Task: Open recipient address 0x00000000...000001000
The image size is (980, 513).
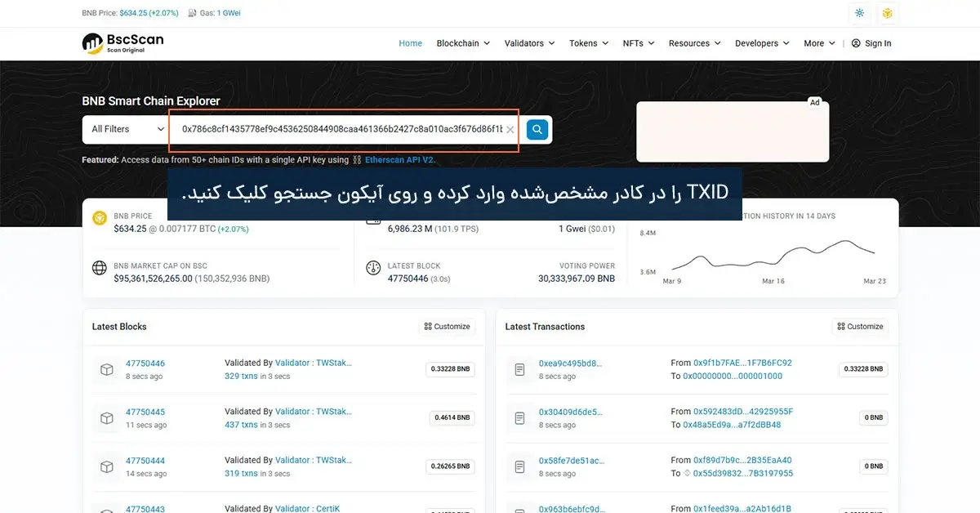Action: [x=733, y=377]
